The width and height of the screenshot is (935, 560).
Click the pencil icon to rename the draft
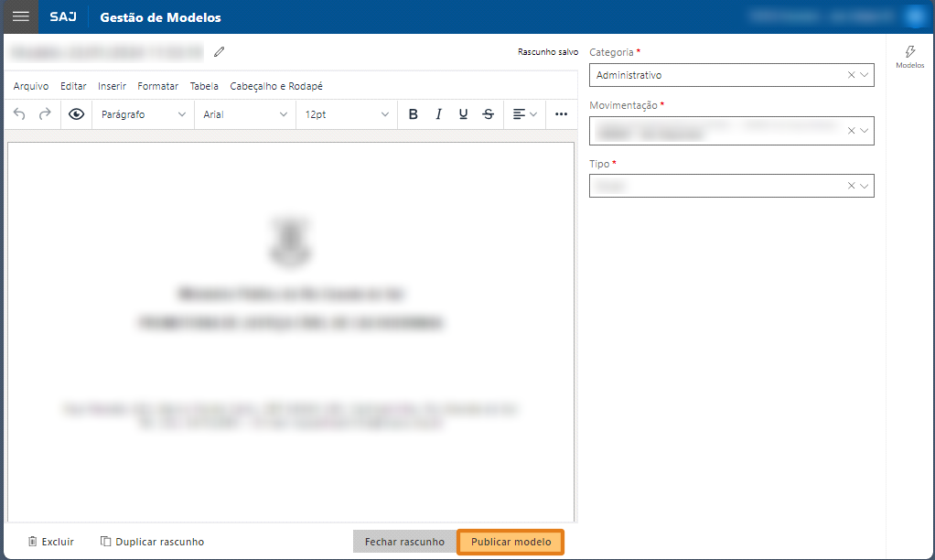[219, 53]
